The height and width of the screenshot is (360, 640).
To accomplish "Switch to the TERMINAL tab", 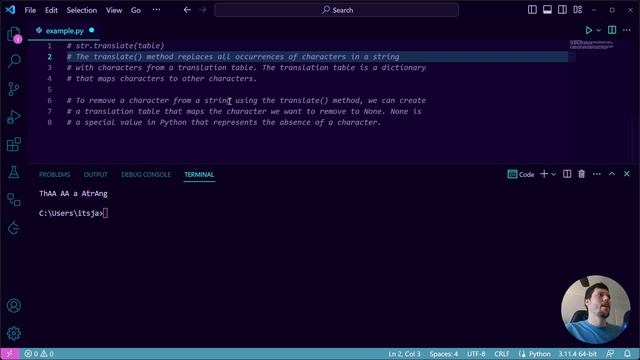I will point(199,175).
